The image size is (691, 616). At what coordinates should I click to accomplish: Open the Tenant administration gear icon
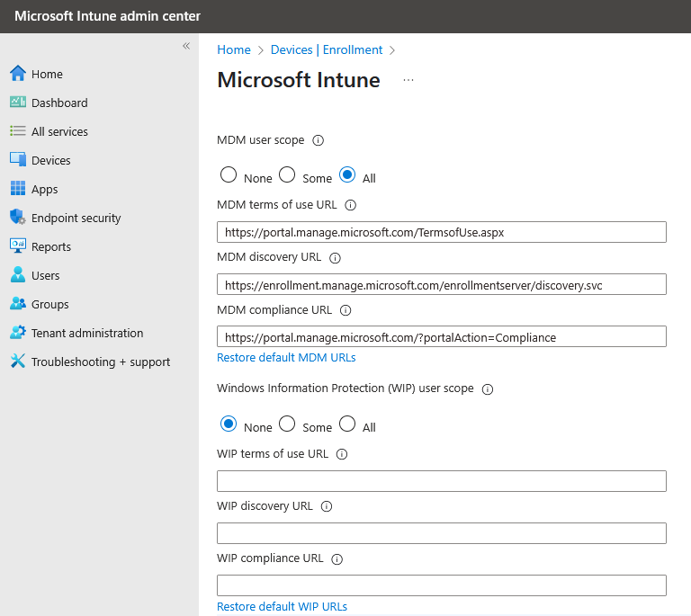(x=18, y=333)
